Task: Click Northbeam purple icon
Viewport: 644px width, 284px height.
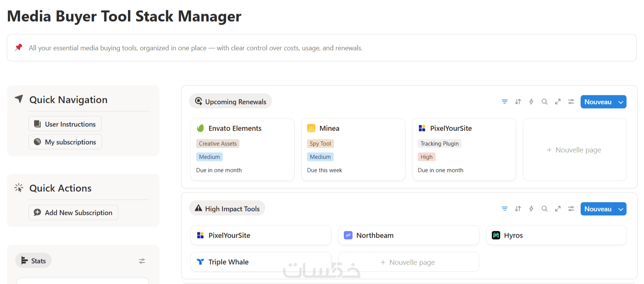Action: tap(348, 235)
